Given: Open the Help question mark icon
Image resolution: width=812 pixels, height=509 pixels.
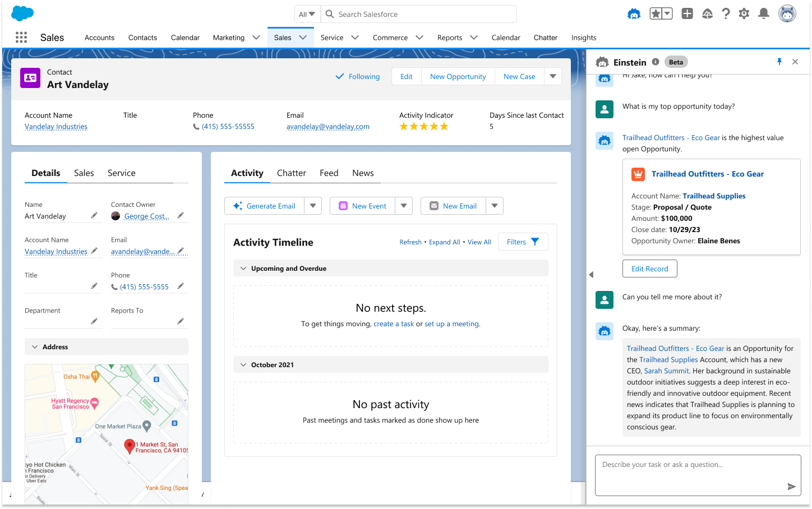Looking at the screenshot, I should [x=726, y=14].
